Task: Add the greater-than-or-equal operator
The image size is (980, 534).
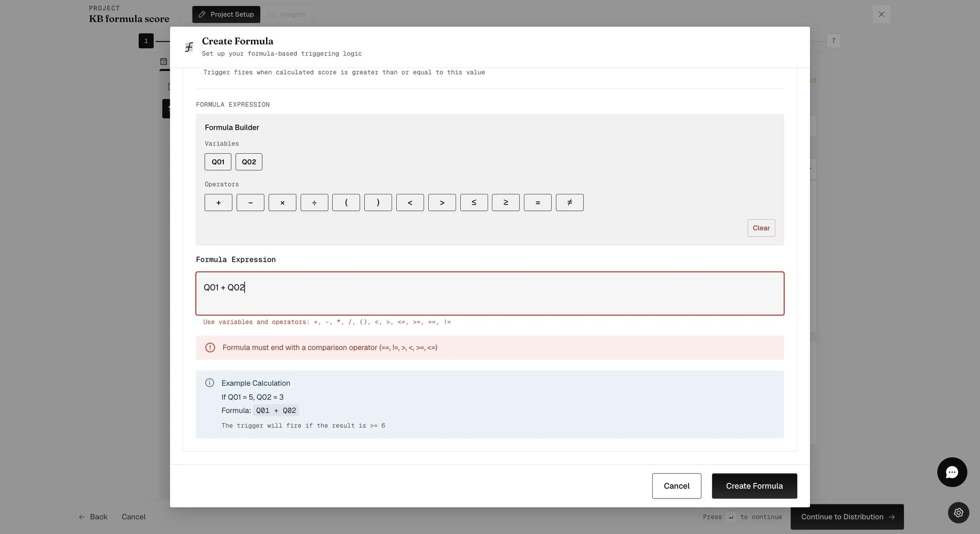Action: click(506, 203)
